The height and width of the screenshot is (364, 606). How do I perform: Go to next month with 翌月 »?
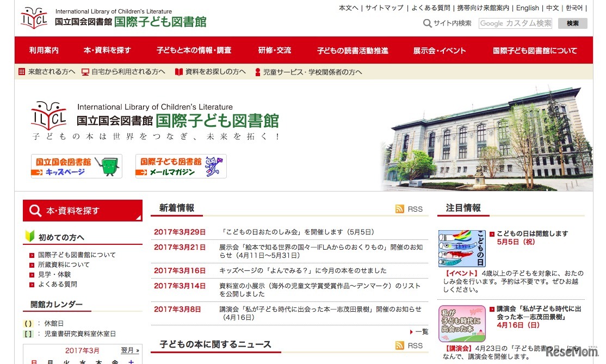pyautogui.click(x=130, y=350)
